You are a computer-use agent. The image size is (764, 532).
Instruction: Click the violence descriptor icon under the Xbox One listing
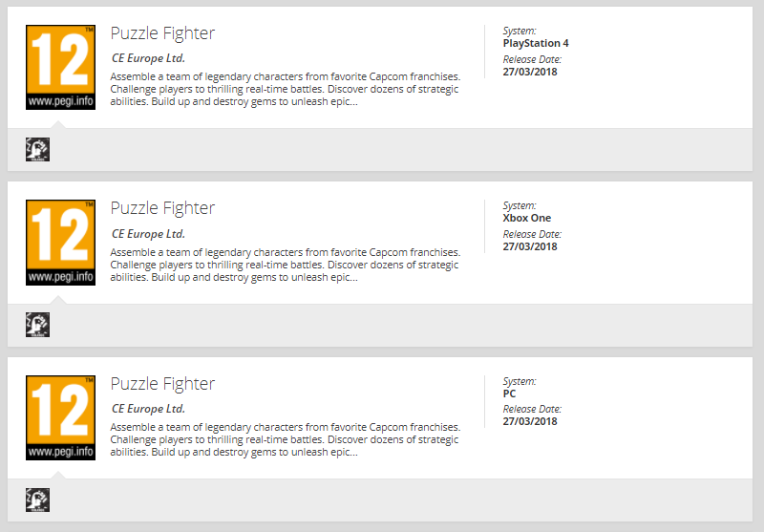(37, 325)
